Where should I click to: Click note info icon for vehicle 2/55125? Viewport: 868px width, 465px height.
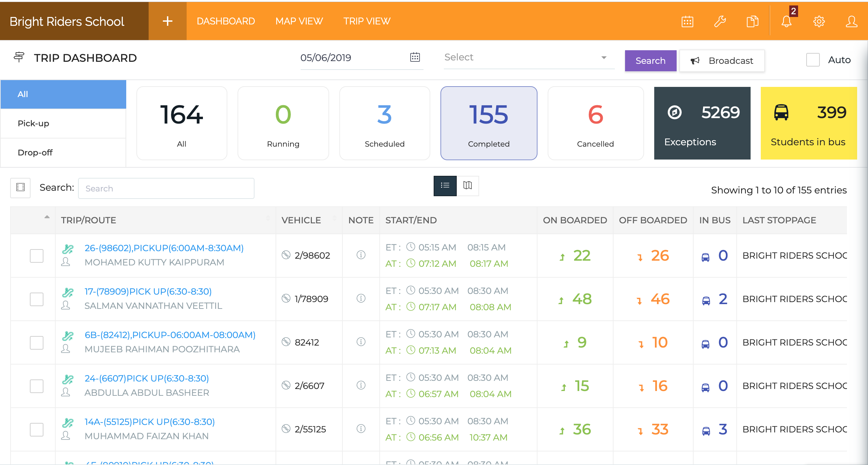pyautogui.click(x=361, y=429)
